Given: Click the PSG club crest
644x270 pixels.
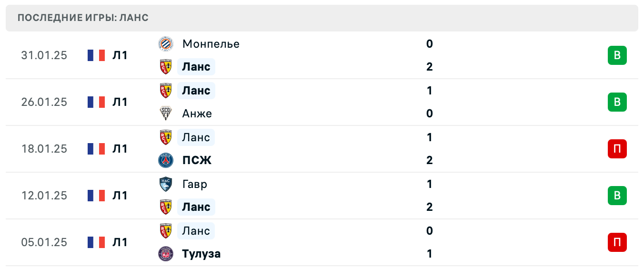Looking at the screenshot, I should (165, 160).
